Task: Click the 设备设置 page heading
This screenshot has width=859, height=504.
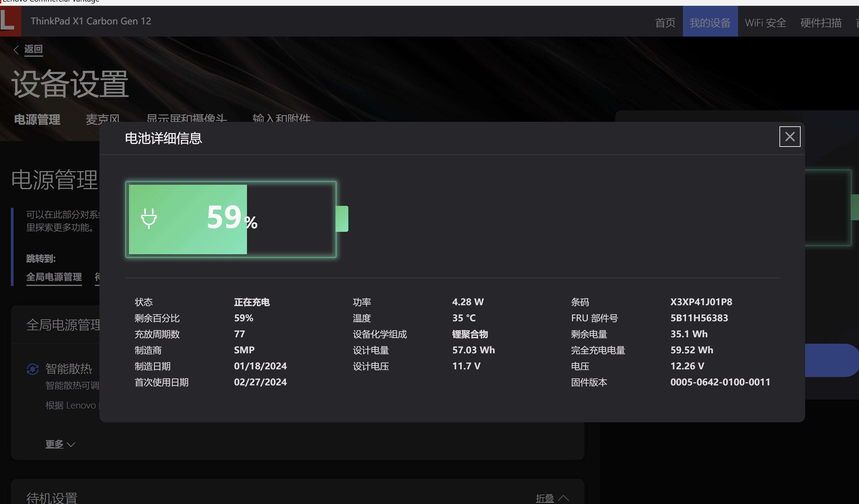Action: tap(70, 84)
